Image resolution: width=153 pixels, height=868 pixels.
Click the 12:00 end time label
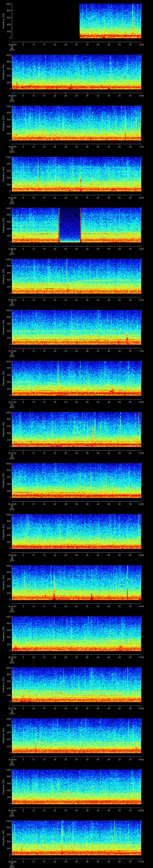pyautogui.click(x=141, y=402)
